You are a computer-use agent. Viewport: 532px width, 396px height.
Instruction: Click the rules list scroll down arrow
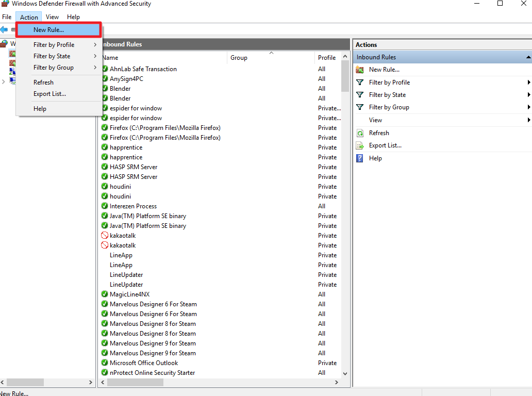click(x=345, y=374)
